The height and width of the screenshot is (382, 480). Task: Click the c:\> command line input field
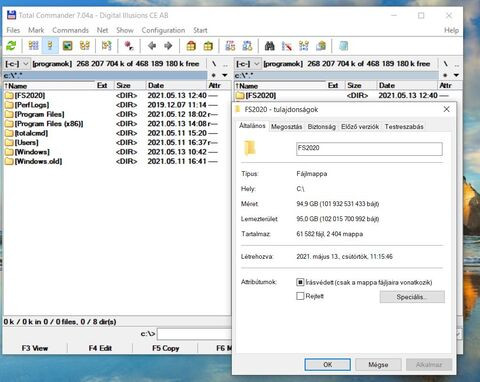click(195, 334)
